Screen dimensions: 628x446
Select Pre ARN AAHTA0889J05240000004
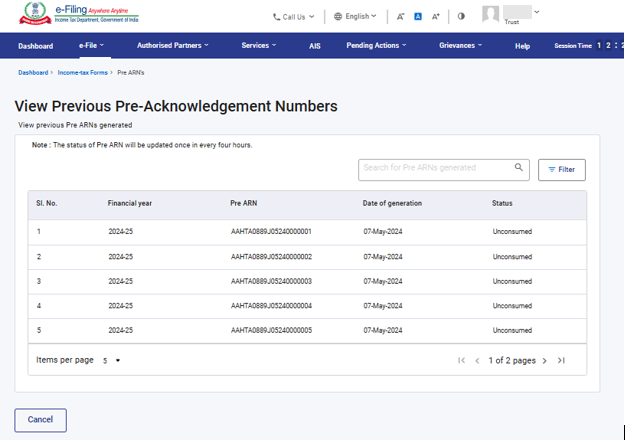pyautogui.click(x=271, y=306)
